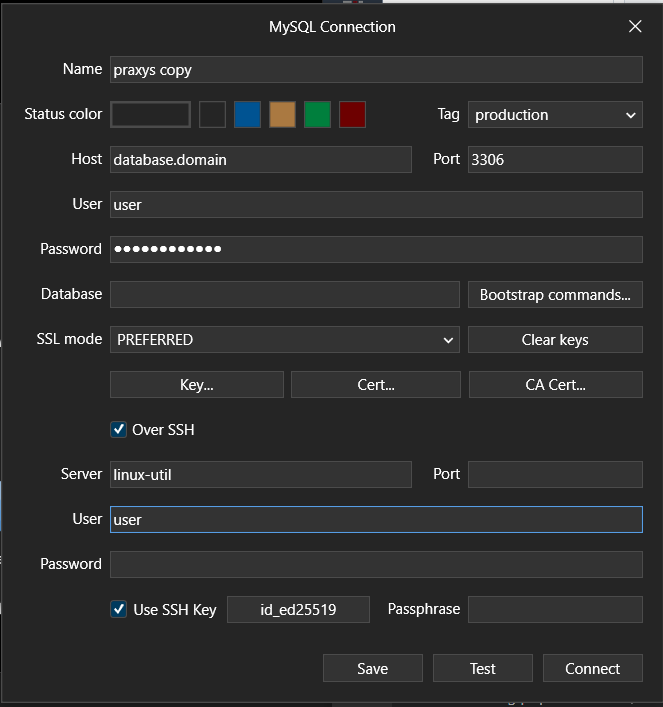Click the empty SSH Password field
The image size is (663, 707).
[x=376, y=564]
